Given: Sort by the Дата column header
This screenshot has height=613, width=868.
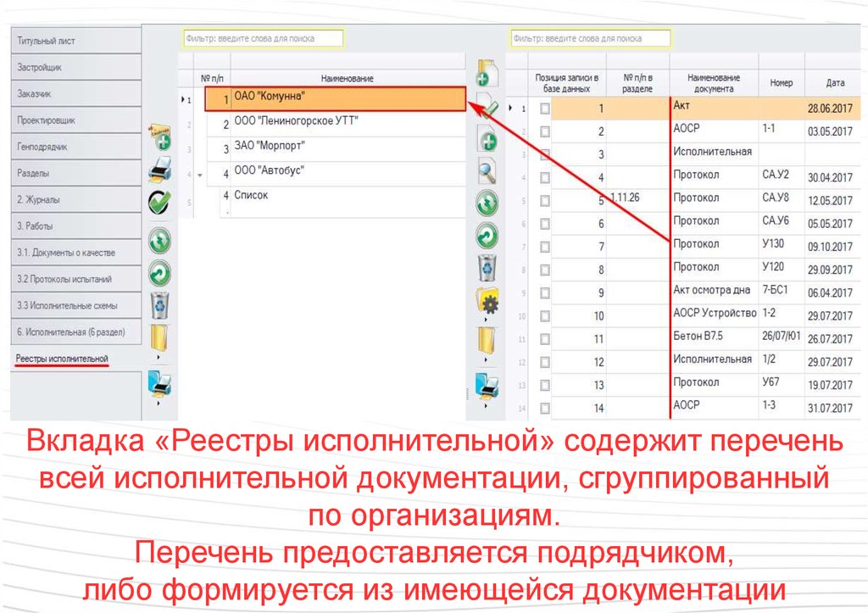Looking at the screenshot, I should [x=835, y=83].
